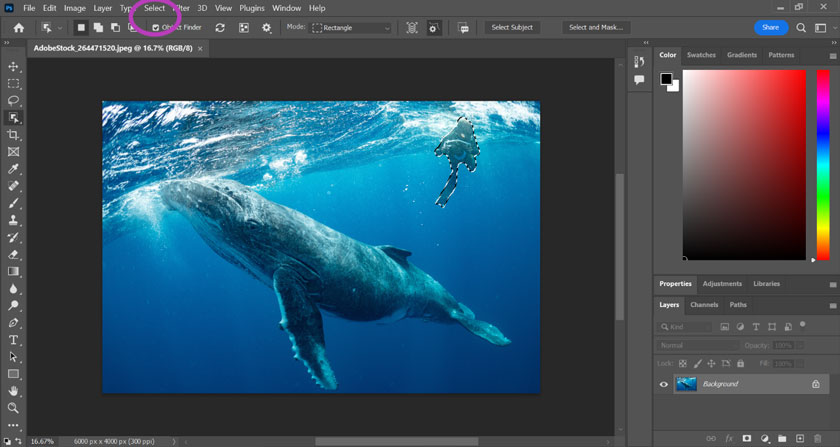Expand the toolbar double-arrow above Move tool

tap(6, 42)
